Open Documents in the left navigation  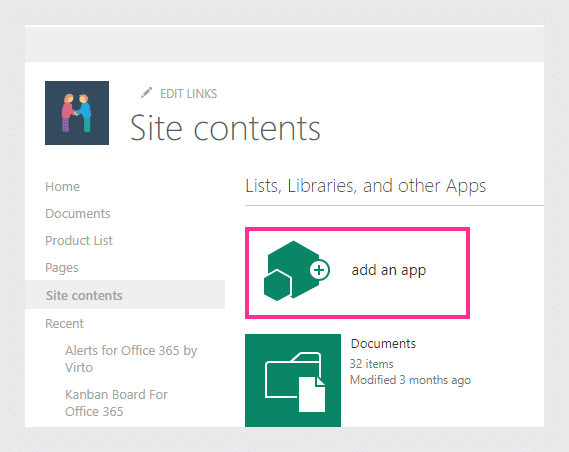coord(78,213)
